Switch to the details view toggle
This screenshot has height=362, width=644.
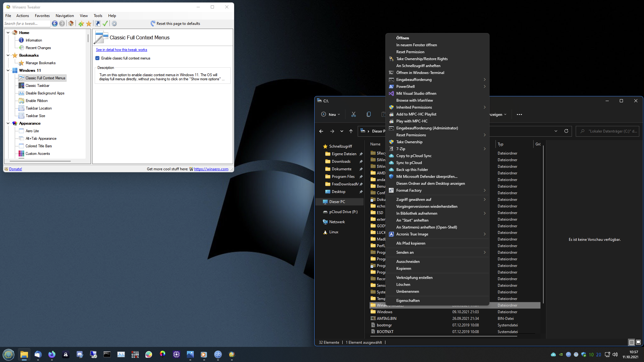coord(631,342)
